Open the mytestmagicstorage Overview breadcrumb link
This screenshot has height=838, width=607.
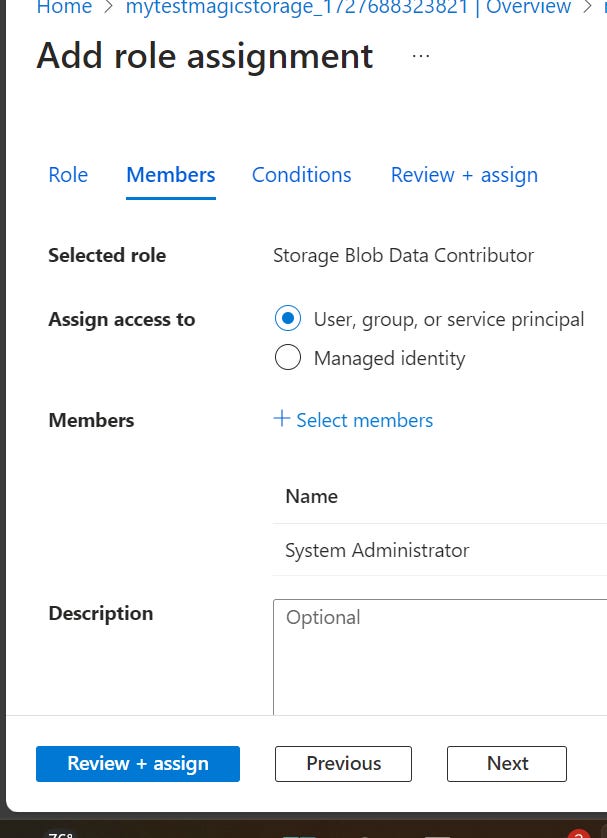tap(348, 7)
